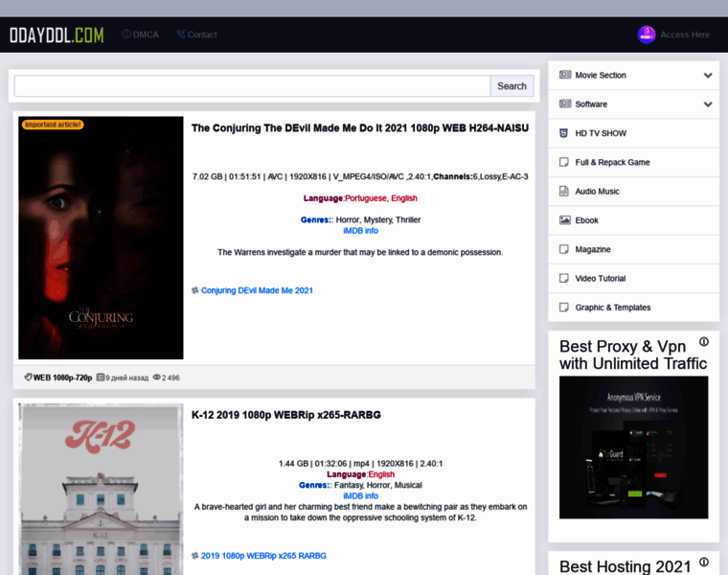Viewport: 728px width, 575px height.
Task: Click the 2019 1080p WEBRip x265 RARBG tag
Action: tap(263, 556)
